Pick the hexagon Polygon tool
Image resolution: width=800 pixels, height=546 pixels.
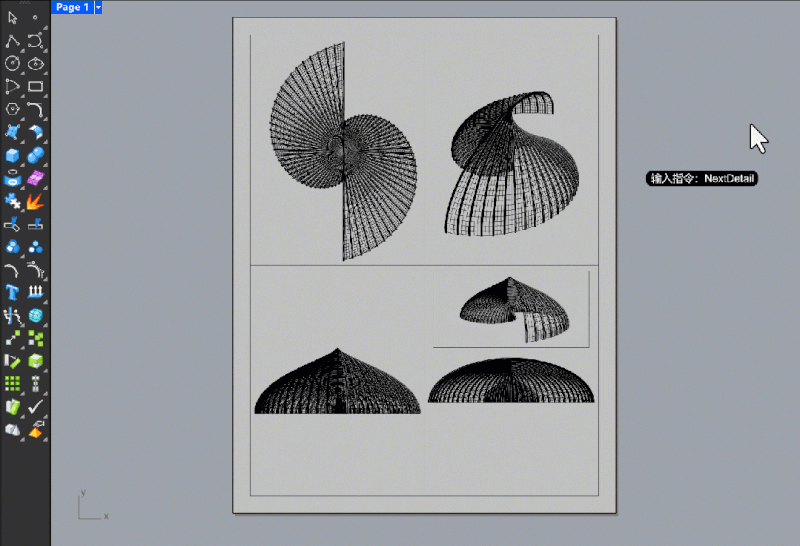click(13, 109)
